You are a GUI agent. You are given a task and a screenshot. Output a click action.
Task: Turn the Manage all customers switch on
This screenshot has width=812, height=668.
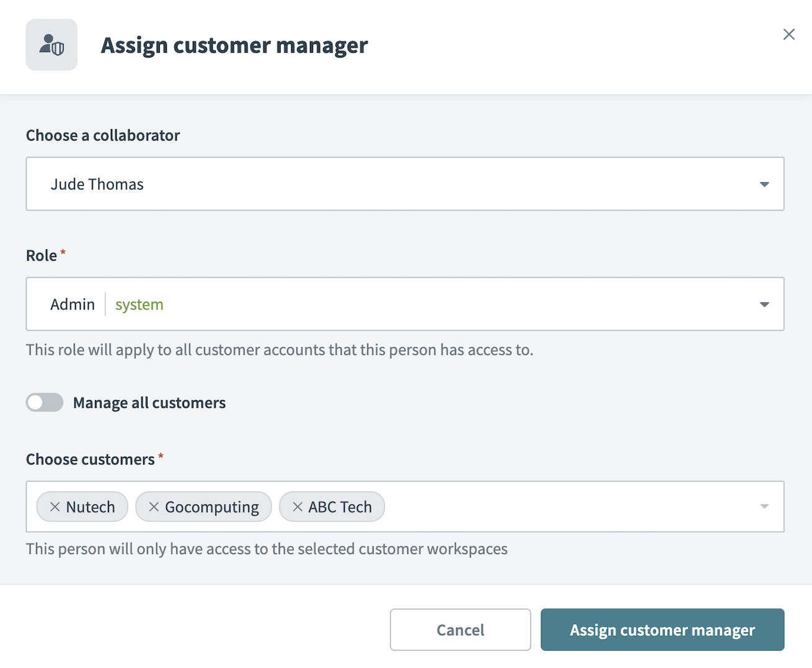44,402
